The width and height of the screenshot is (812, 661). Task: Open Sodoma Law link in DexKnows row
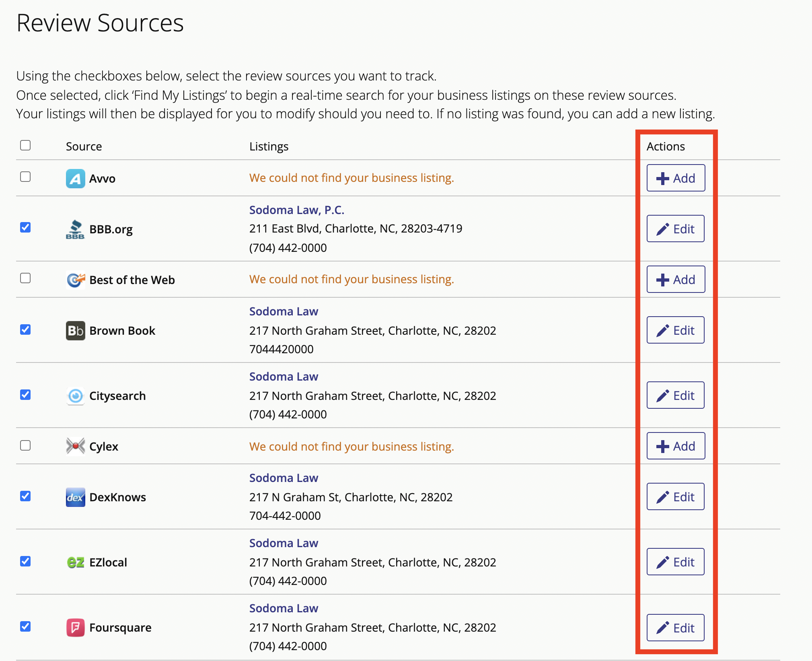click(x=284, y=478)
